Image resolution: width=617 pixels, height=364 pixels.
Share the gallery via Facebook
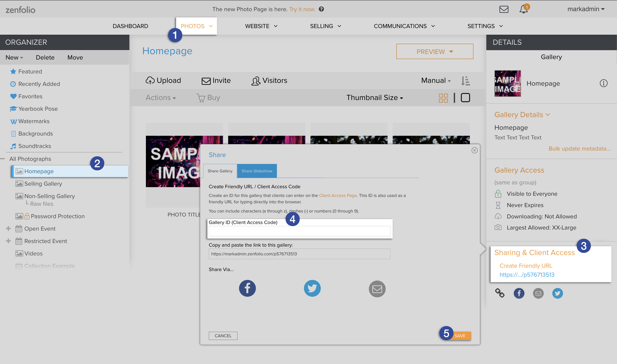[247, 288]
